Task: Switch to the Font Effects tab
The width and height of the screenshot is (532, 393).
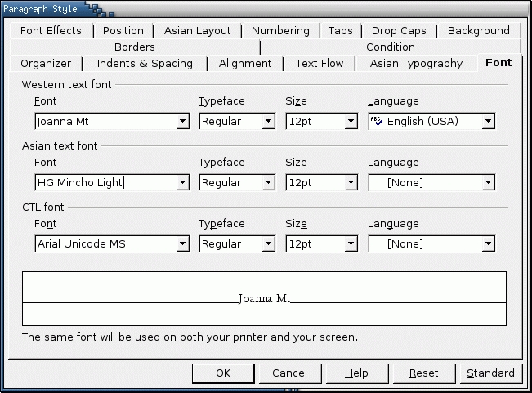Action: [x=51, y=31]
